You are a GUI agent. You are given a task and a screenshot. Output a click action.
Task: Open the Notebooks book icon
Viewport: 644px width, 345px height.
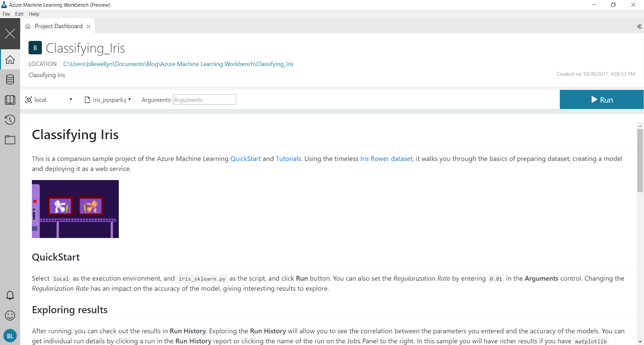tap(10, 100)
